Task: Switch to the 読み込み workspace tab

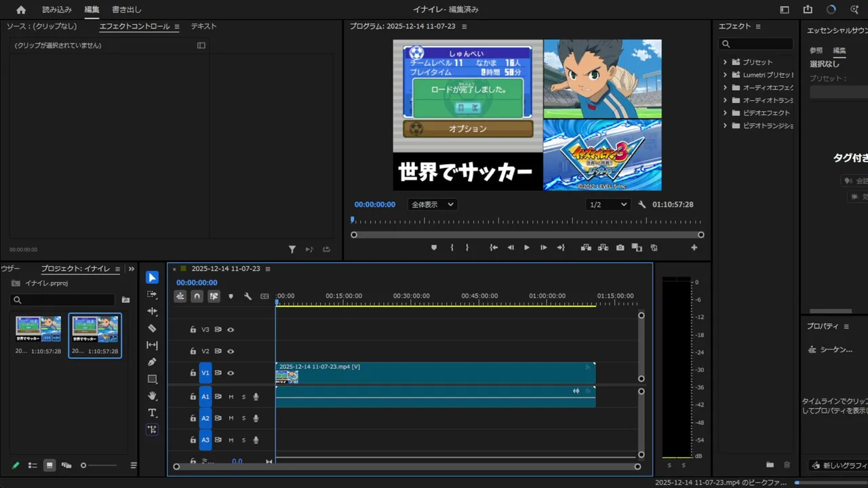Action: [x=57, y=9]
